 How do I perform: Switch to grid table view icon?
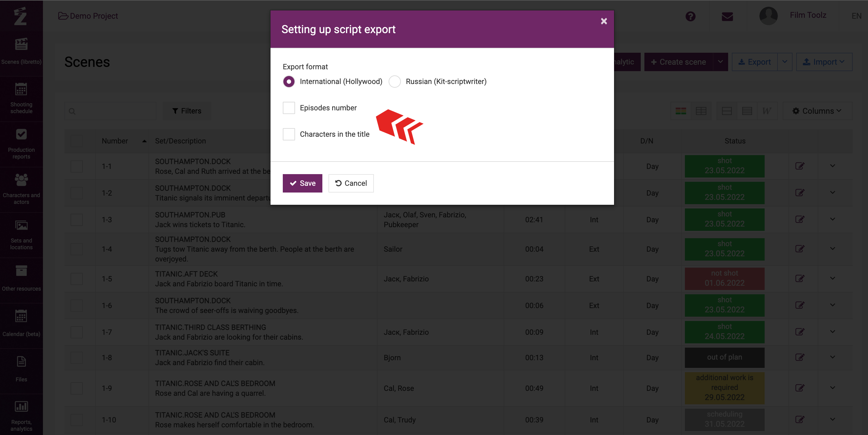tap(701, 111)
